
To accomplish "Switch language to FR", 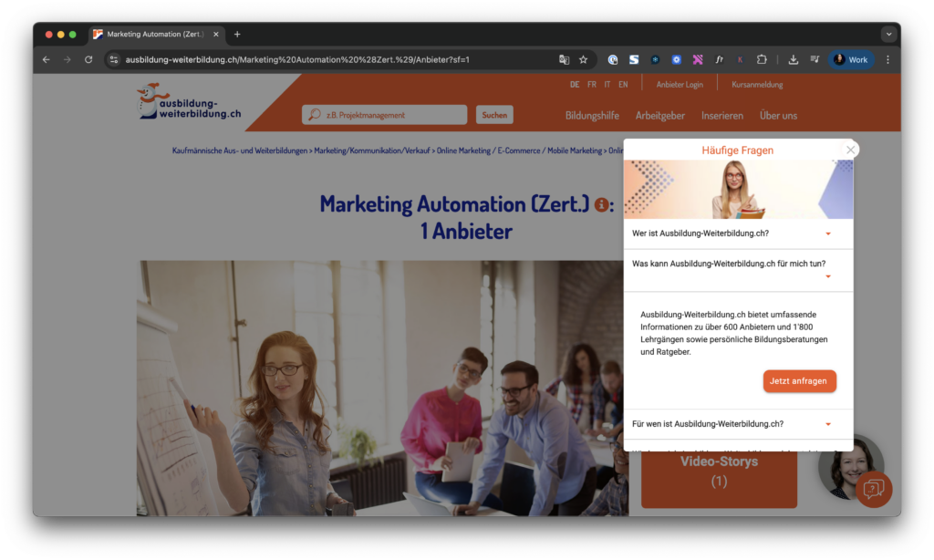I will pyautogui.click(x=591, y=84).
